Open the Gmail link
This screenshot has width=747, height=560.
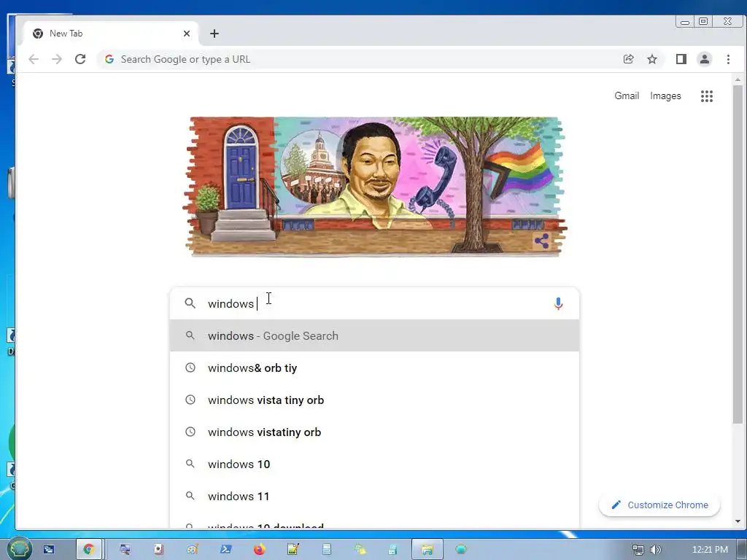coord(627,96)
